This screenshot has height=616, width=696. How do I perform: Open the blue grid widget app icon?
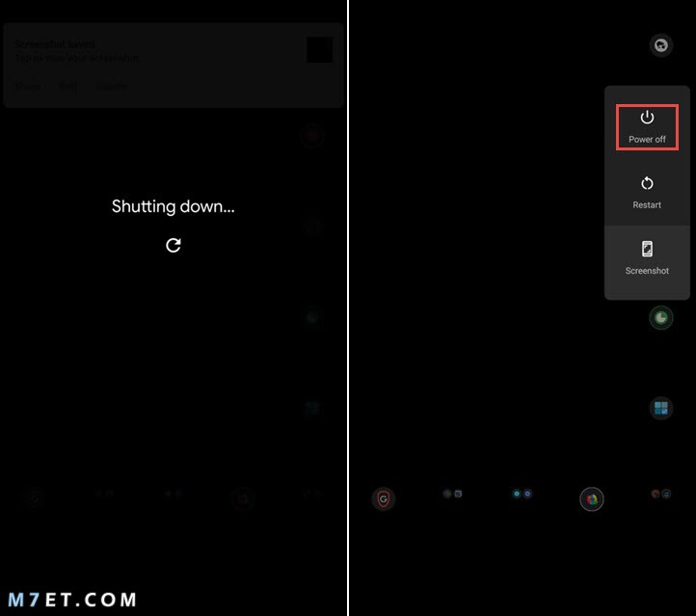coord(661,409)
